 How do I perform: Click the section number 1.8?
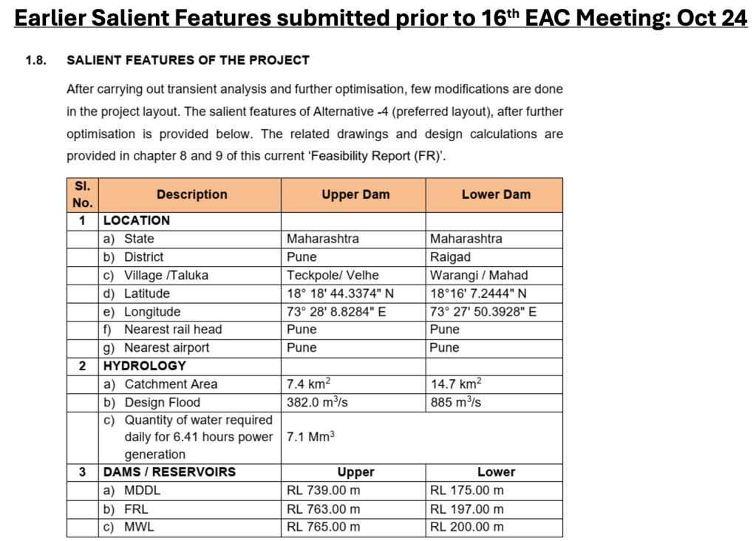click(36, 60)
